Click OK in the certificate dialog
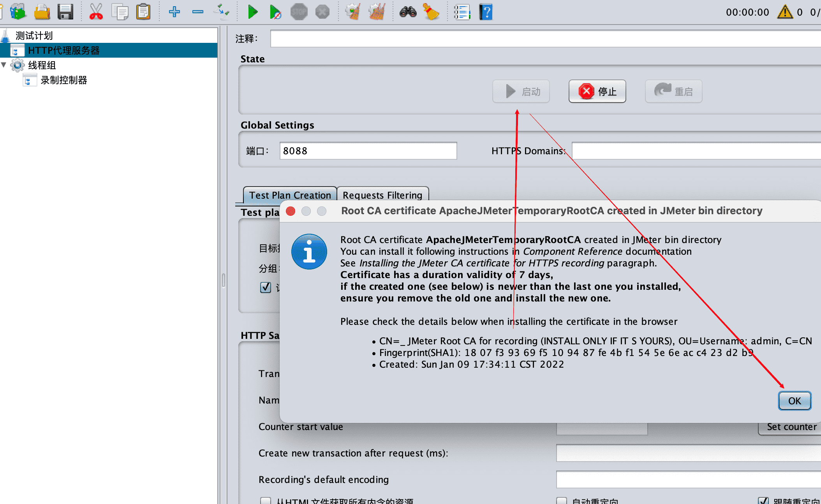This screenshot has width=821, height=504. (795, 401)
